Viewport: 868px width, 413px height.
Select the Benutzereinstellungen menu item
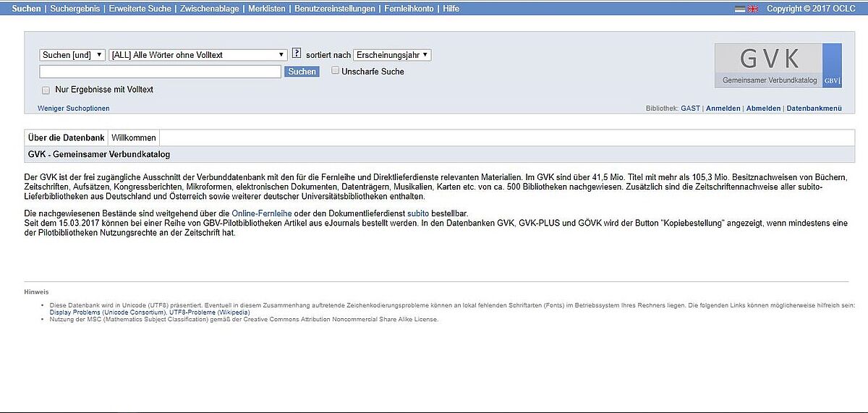[x=335, y=9]
